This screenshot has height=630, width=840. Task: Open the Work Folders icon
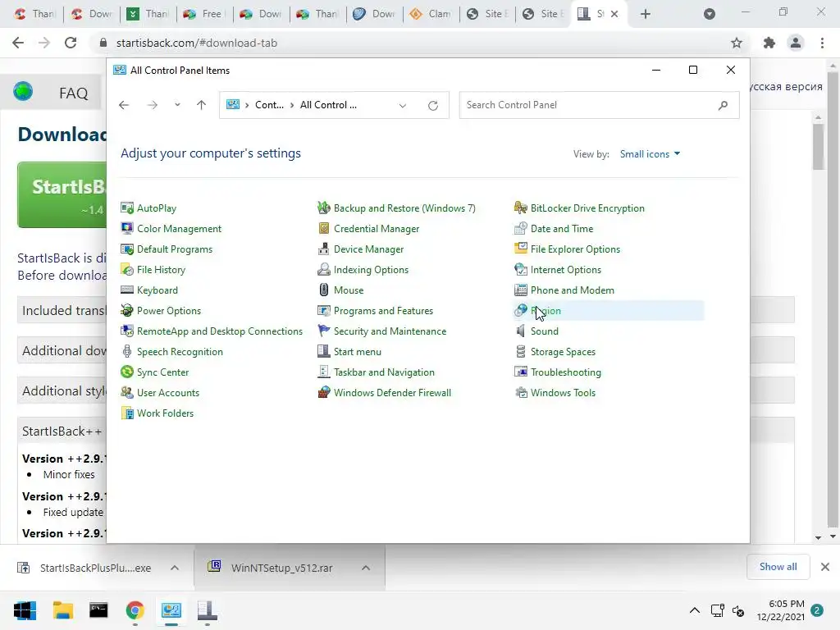[127, 413]
